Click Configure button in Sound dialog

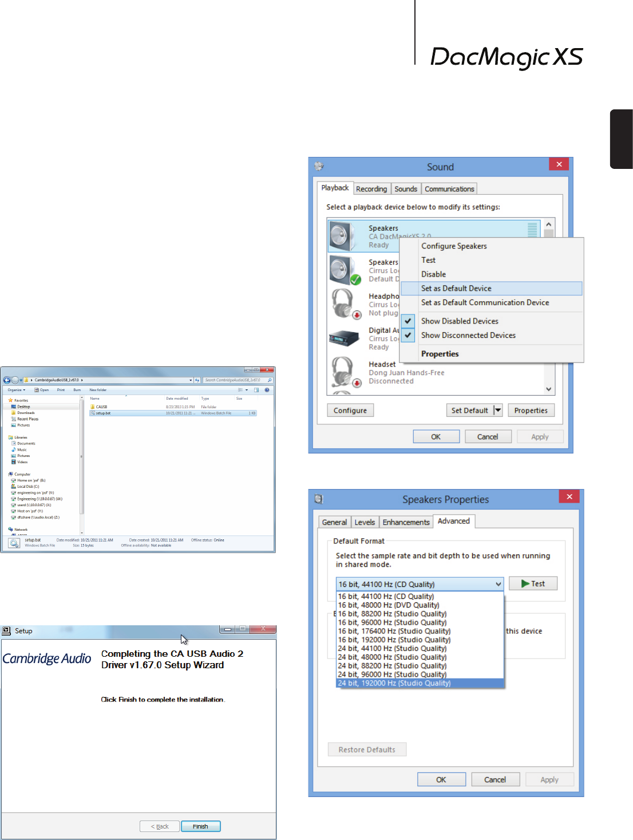coord(350,410)
